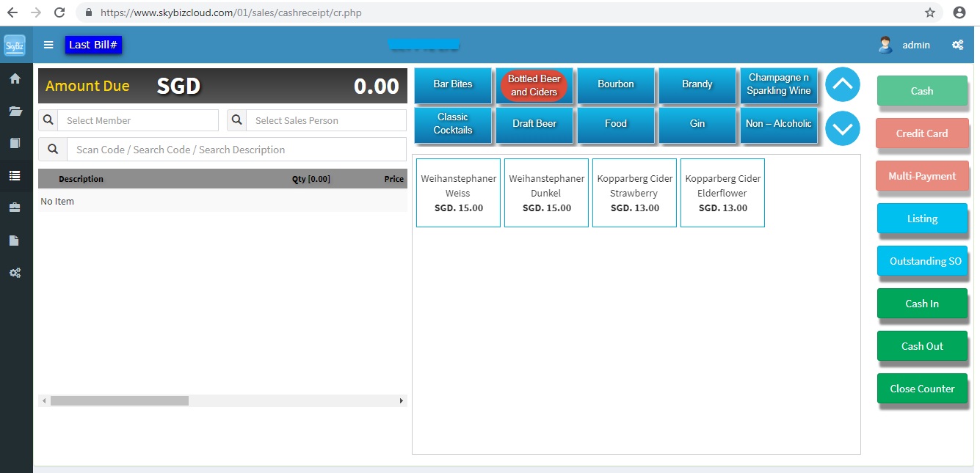Viewport: 980px width, 473px height.
Task: Bookmark page with the star icon
Action: click(x=929, y=12)
